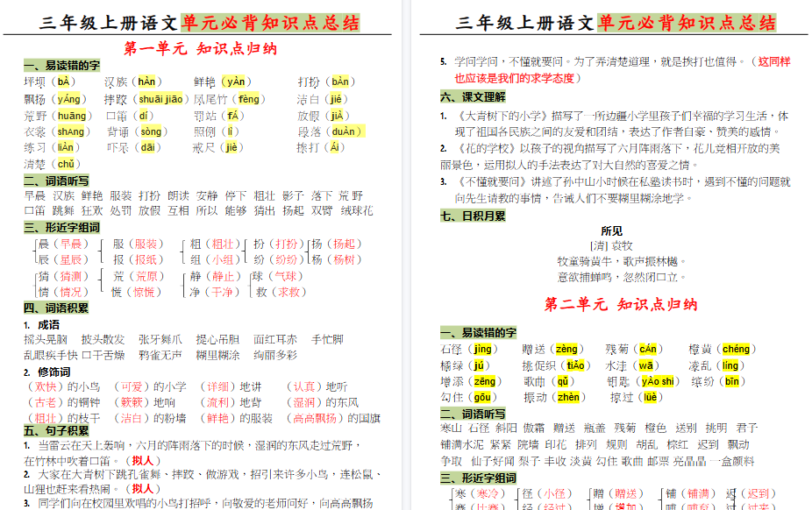Click the phrase "（高高飘扬）的国旗"

(331, 418)
